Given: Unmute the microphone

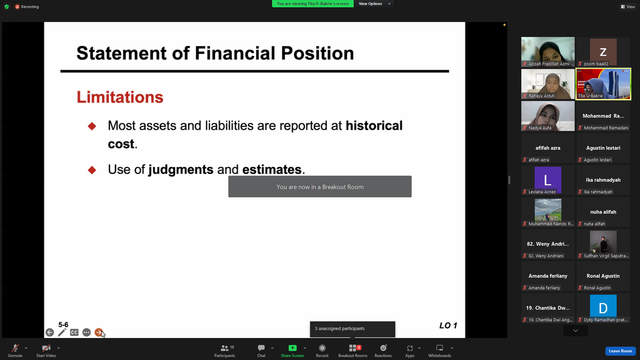Looking at the screenshot, I should [15, 350].
